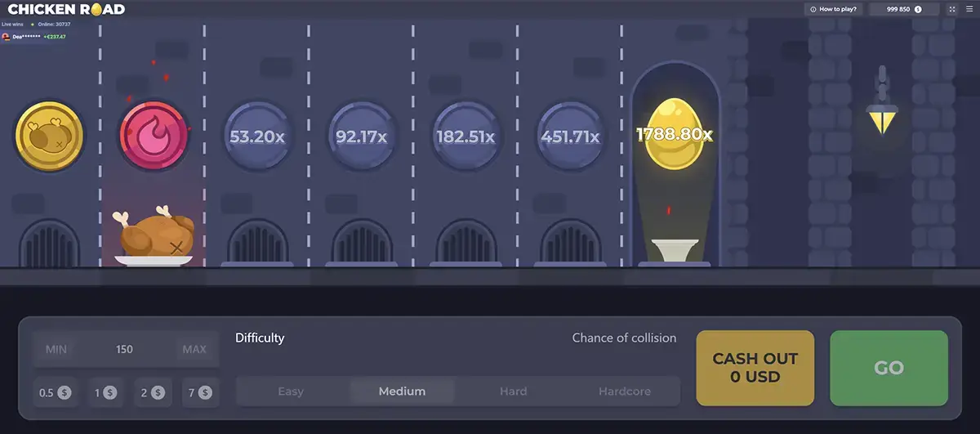Click sewer grate below the 53.20x coin
Image resolution: width=980 pixels, height=434 pixels.
coord(258,242)
